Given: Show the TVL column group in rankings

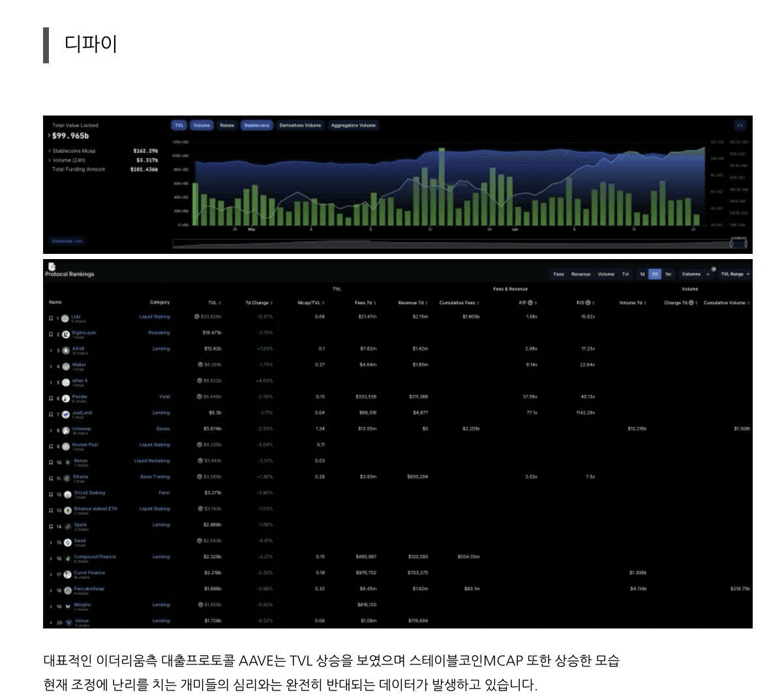Looking at the screenshot, I should tap(626, 274).
